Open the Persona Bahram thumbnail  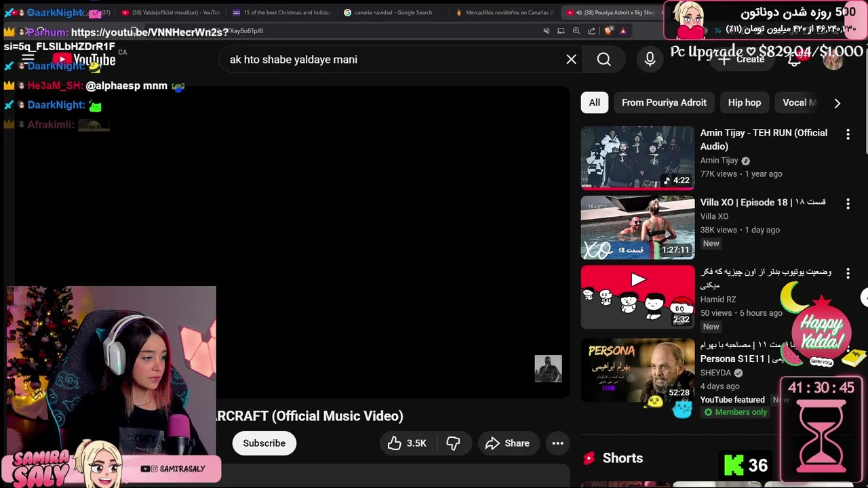[637, 370]
